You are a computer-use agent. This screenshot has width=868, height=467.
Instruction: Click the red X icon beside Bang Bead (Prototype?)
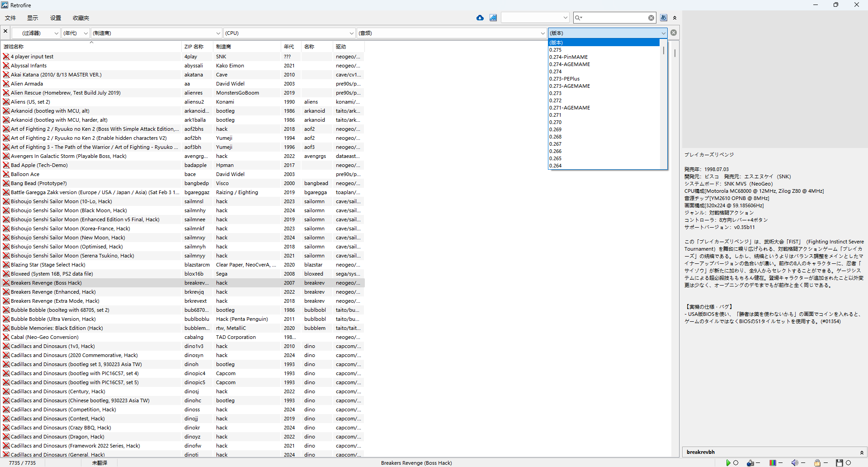6,183
